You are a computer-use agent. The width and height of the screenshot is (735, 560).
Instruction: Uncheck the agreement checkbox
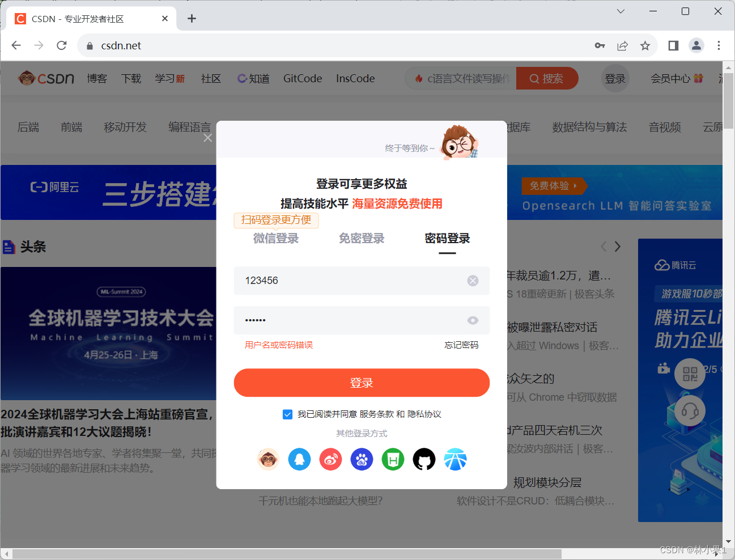pos(287,414)
